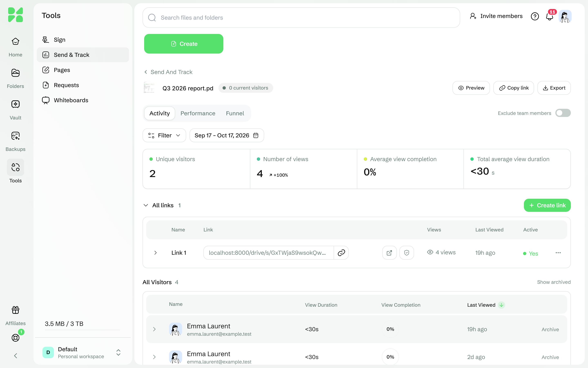Switch to the Funnel tab
The height and width of the screenshot is (368, 588).
pos(235,113)
